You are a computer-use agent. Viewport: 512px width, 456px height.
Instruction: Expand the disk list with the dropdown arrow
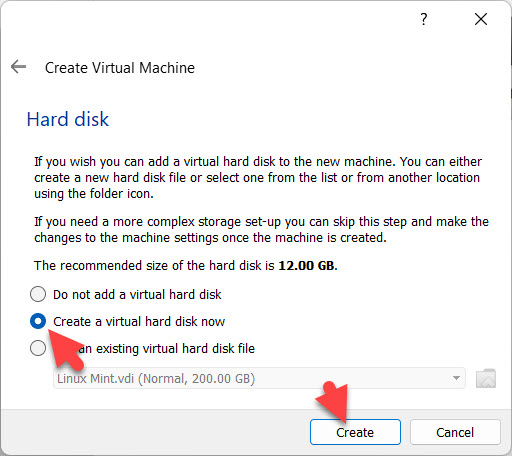(x=456, y=378)
